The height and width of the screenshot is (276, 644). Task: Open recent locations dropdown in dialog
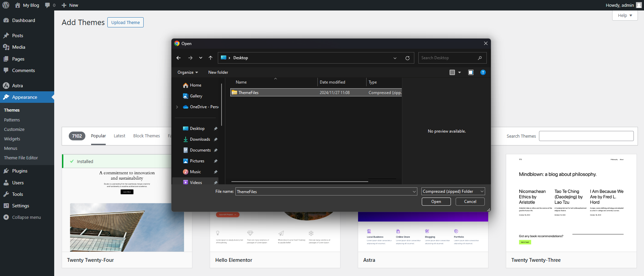pos(201,58)
